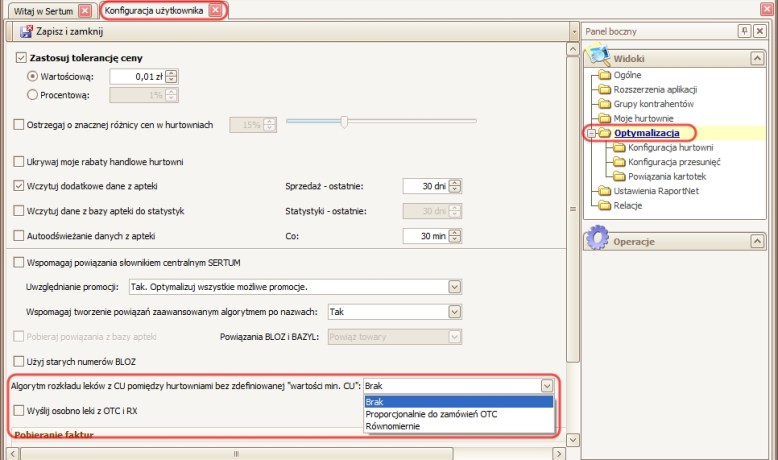Open the Uwzględnianie promocji dropdown
This screenshot has width=778, height=460.
[x=454, y=287]
